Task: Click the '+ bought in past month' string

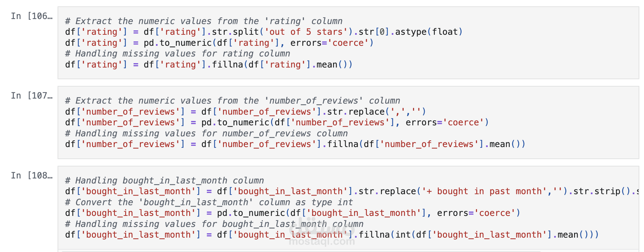Action: click(484, 191)
